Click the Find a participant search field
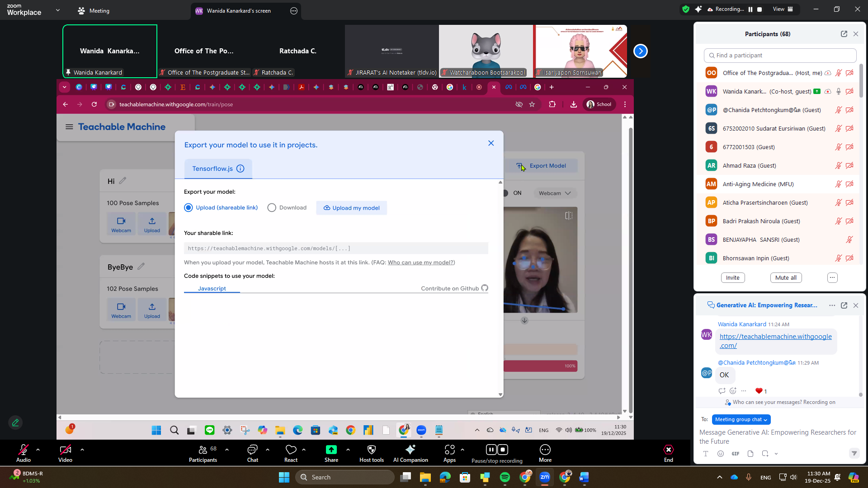868x488 pixels. click(x=780, y=56)
